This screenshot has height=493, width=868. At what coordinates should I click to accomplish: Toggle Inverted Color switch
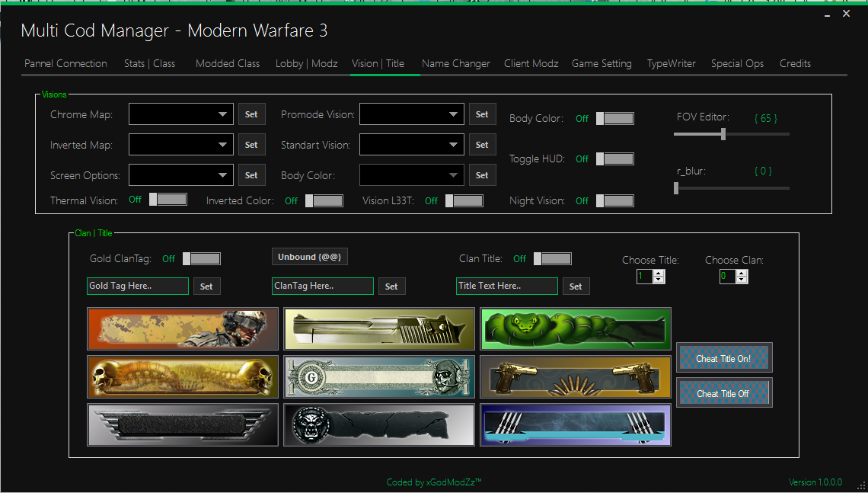324,200
